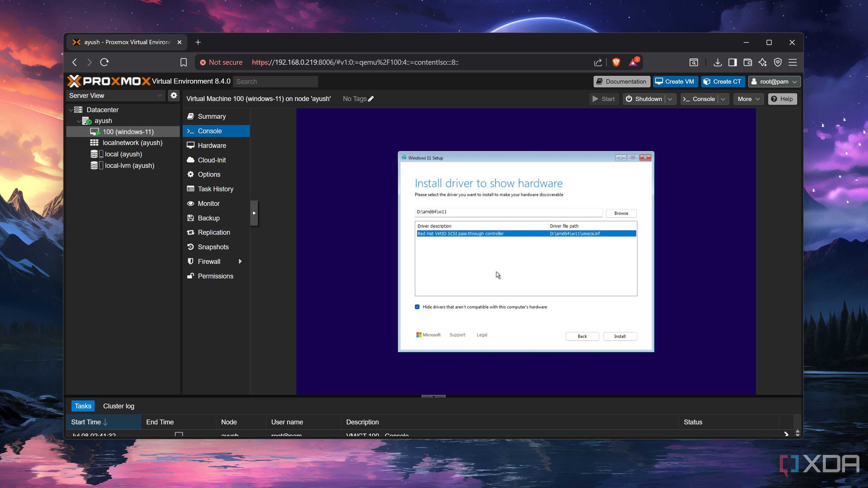Click the share icon in the address bar
Screen dimensions: 868x488
[598, 62]
